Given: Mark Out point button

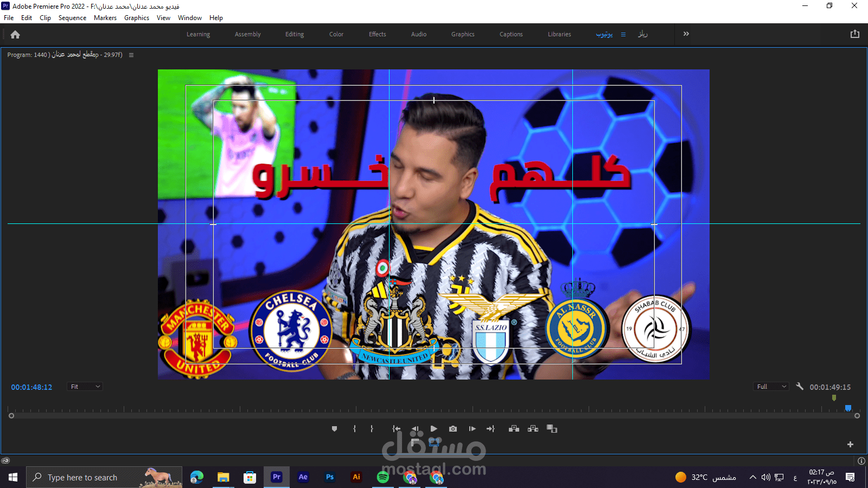Looking at the screenshot, I should (x=372, y=429).
